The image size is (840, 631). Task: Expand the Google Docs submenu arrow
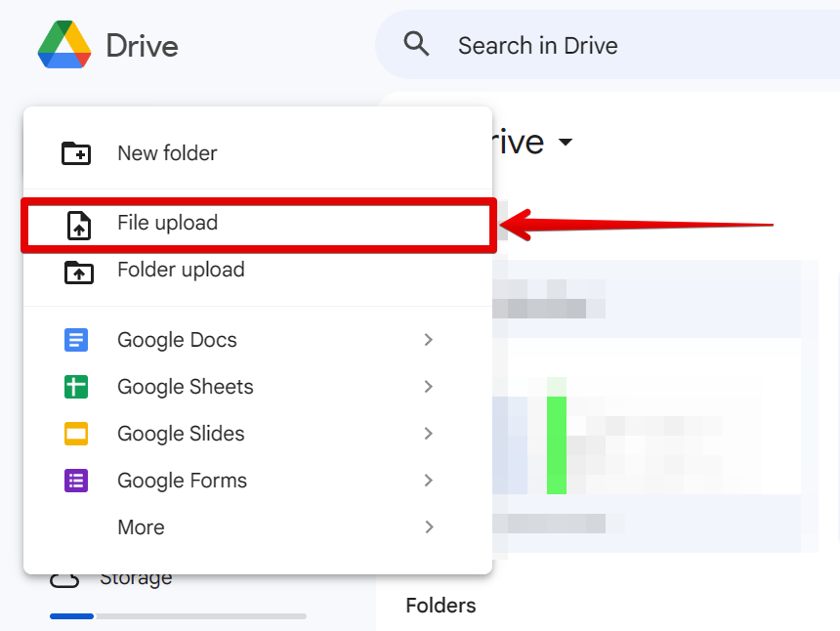(x=428, y=340)
